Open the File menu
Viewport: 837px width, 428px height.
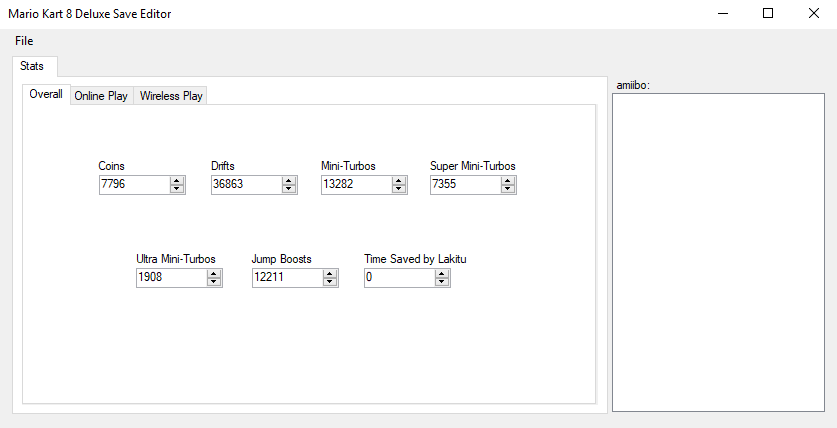pyautogui.click(x=24, y=41)
